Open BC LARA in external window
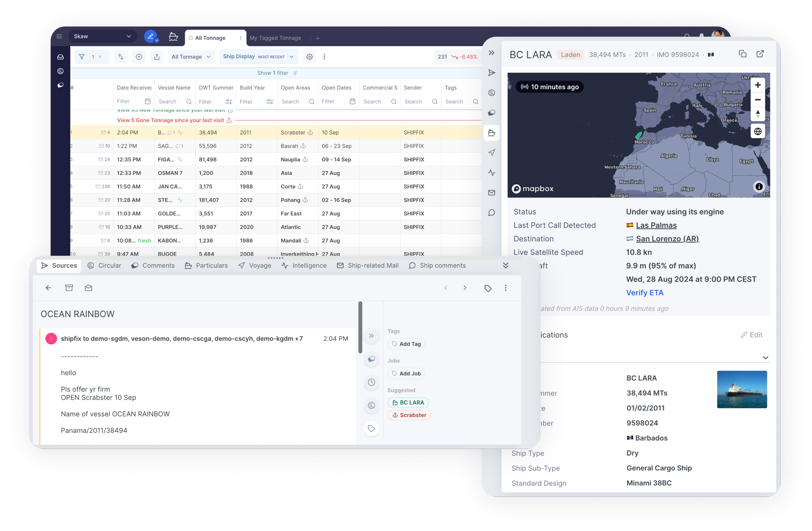Image resolution: width=812 pixels, height=531 pixels. click(760, 54)
